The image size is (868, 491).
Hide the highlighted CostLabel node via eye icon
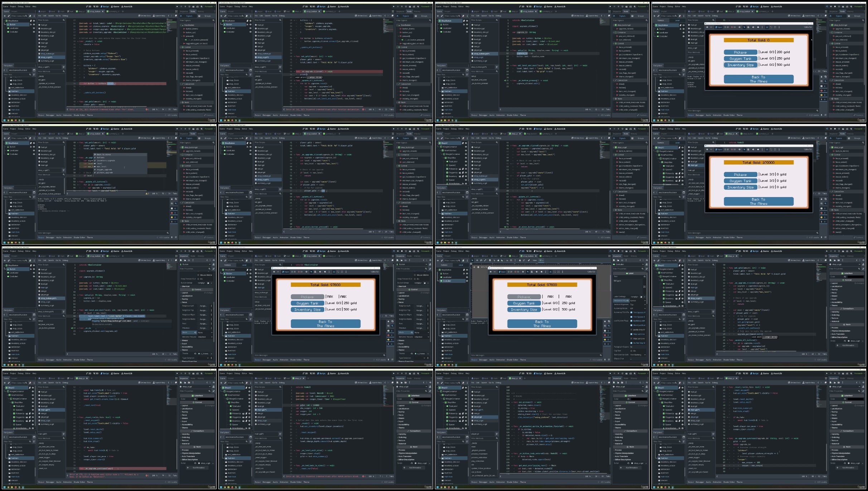[x=467, y=281]
